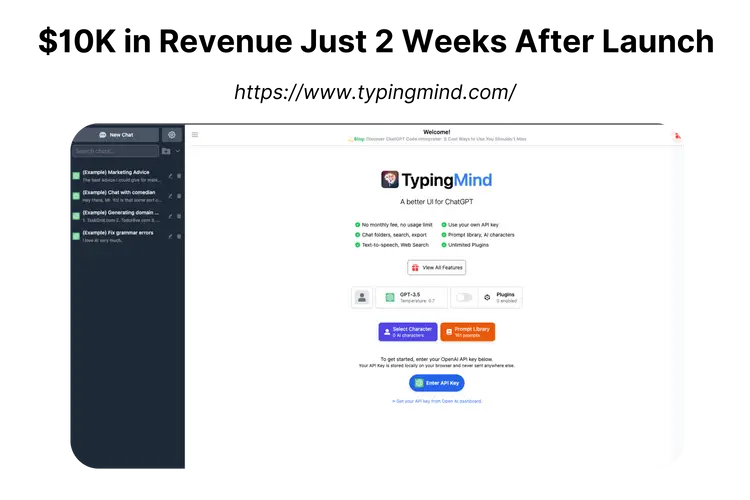Open the blog link under Welcome!
The image size is (750, 500).
437,139
